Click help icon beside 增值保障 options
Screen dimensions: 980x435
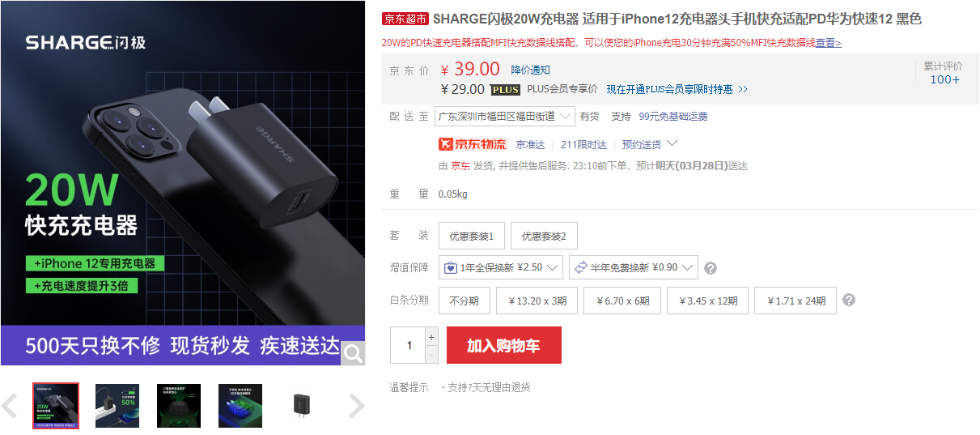711,268
